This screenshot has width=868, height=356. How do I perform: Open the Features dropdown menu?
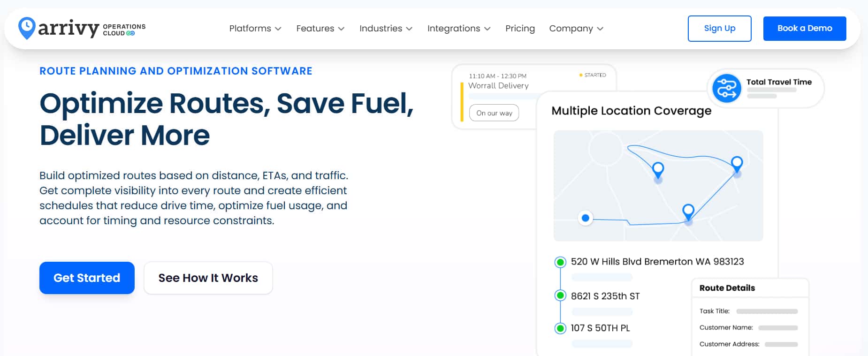320,29
